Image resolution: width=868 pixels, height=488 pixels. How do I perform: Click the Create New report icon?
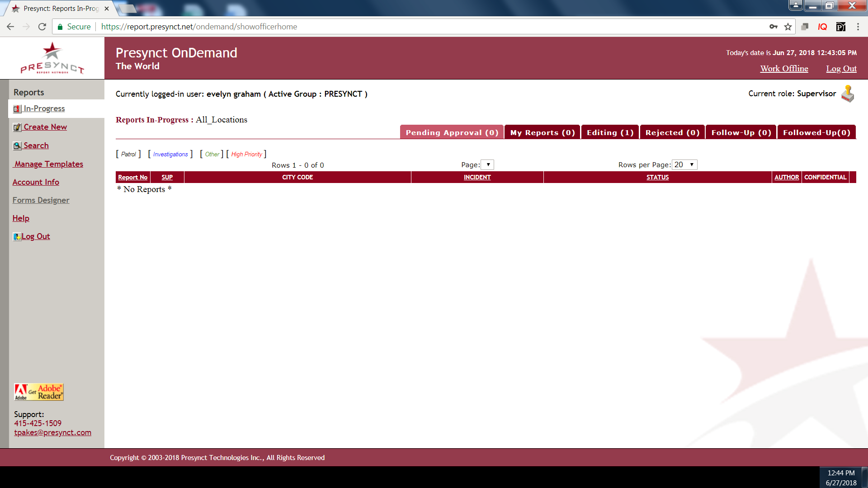[17, 127]
